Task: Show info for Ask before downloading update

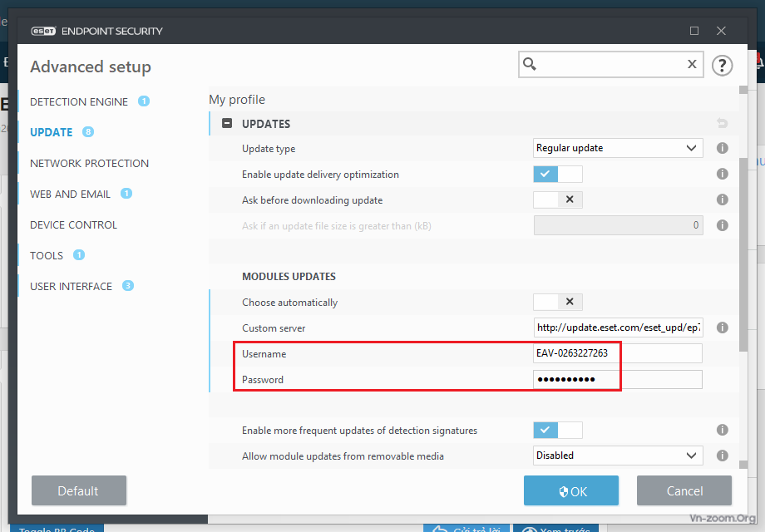Action: [722, 199]
